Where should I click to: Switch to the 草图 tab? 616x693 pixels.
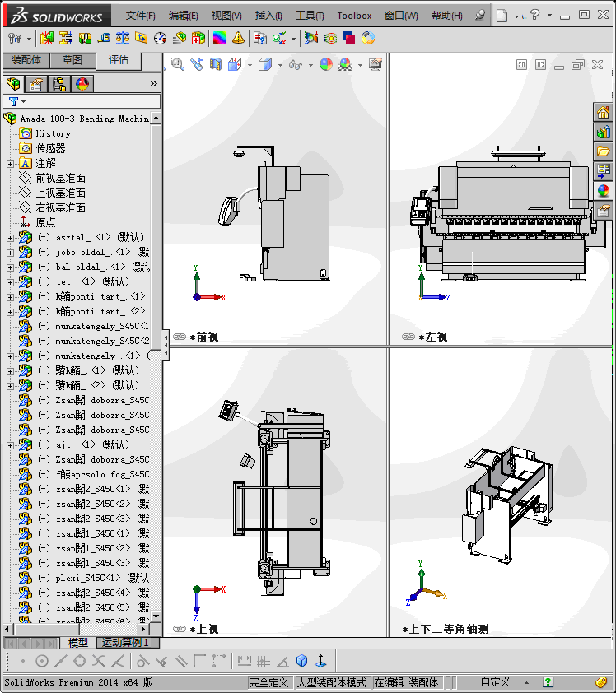72,60
